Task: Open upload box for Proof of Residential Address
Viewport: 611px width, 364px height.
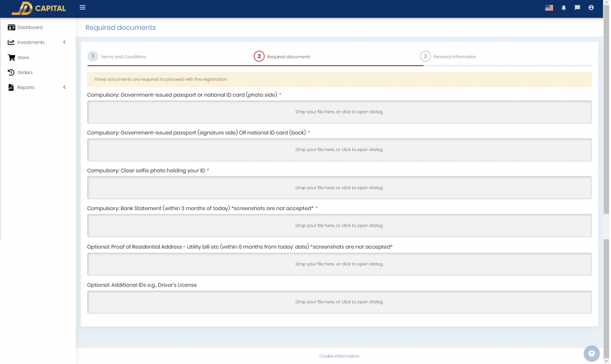Action: point(339,264)
